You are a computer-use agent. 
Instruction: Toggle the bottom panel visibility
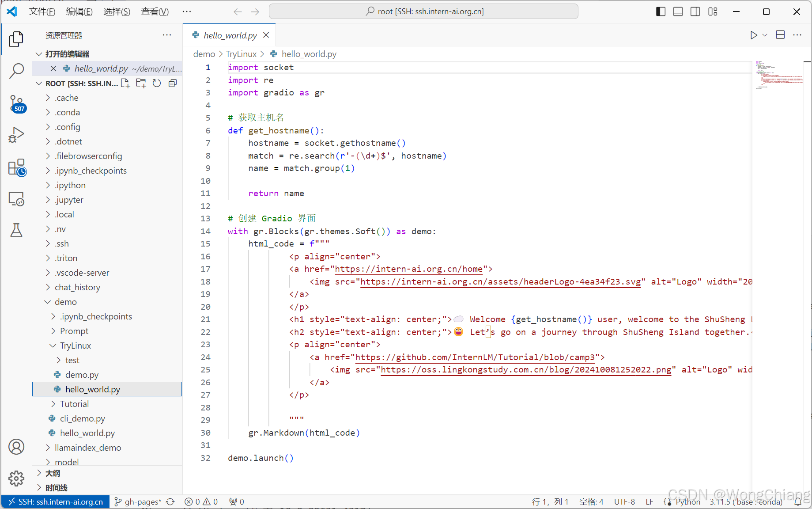point(678,11)
